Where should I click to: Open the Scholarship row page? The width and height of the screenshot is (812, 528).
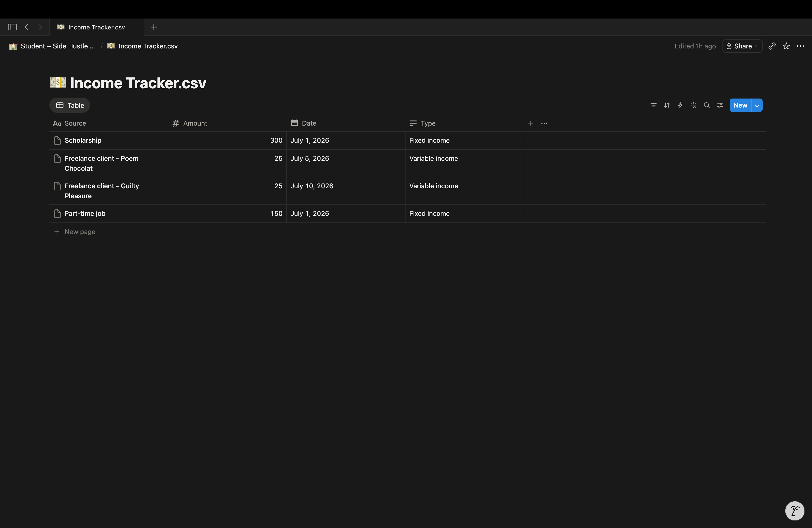(83, 141)
